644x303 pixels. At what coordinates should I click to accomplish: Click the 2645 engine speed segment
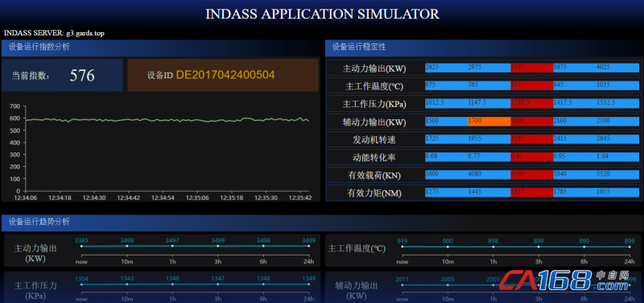[617, 139]
